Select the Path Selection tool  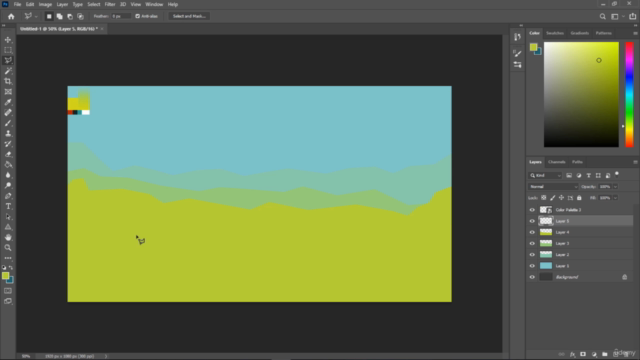click(8, 217)
